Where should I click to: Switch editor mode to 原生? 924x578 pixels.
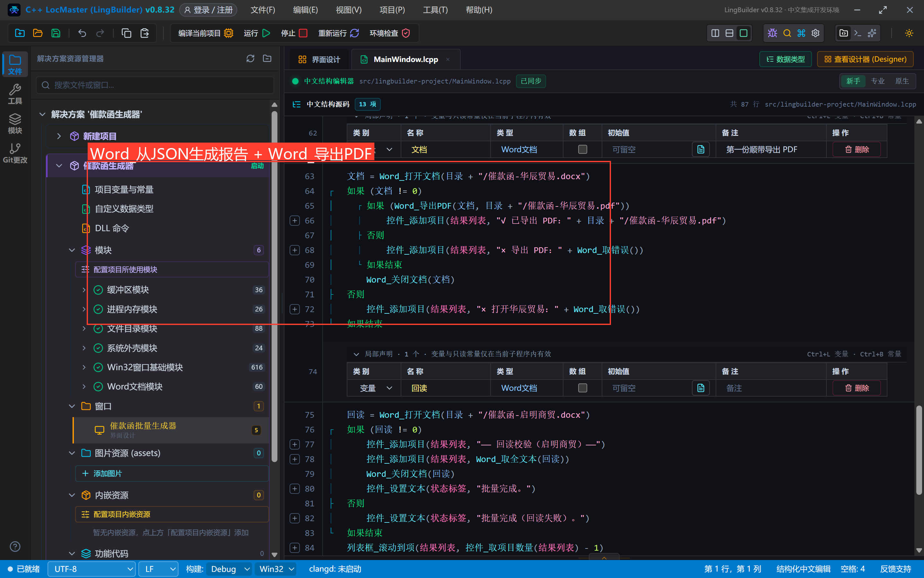click(x=902, y=81)
